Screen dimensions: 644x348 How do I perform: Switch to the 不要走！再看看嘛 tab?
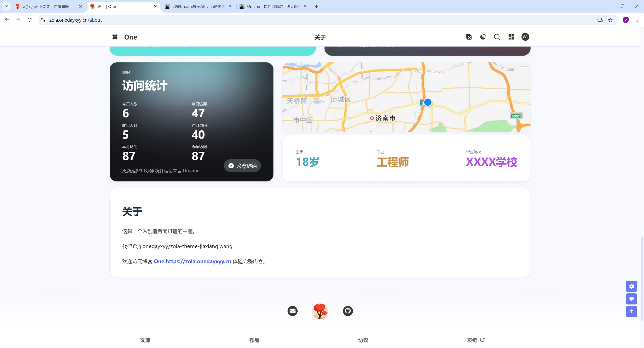pyautogui.click(x=47, y=7)
